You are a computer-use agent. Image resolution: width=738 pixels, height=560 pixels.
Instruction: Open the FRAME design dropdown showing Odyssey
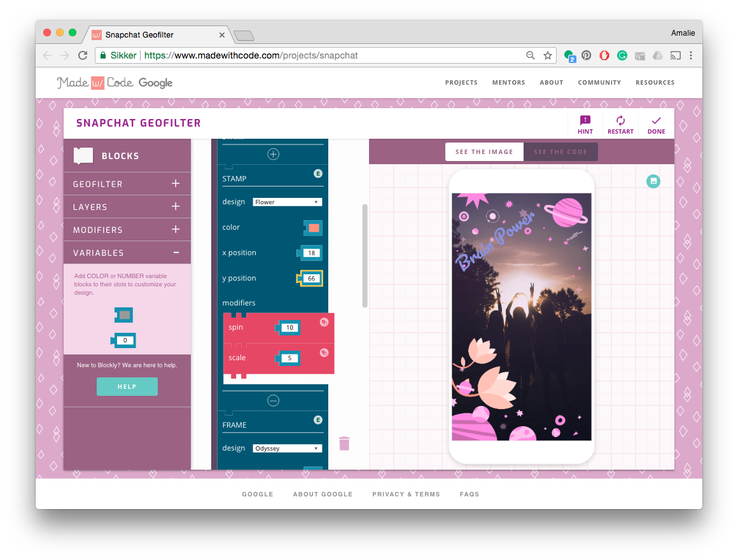[x=287, y=449]
